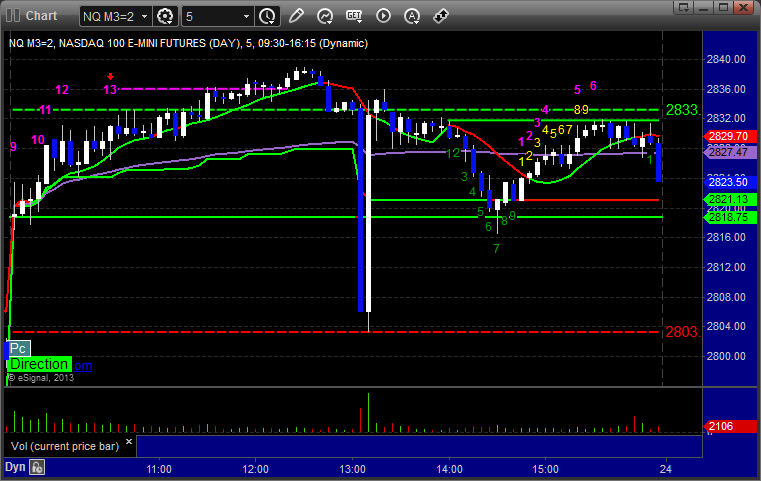
Task: Click the magenta 13 count label
Action: tap(110, 89)
